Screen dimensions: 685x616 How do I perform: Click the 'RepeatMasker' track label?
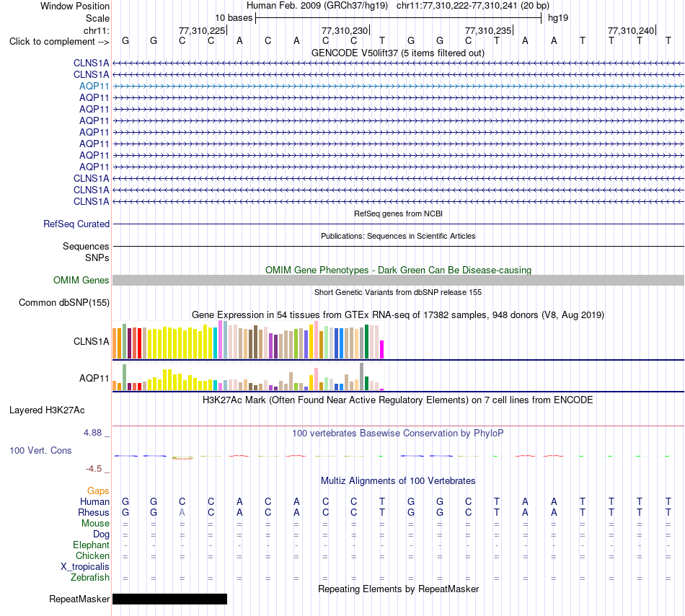(x=79, y=599)
